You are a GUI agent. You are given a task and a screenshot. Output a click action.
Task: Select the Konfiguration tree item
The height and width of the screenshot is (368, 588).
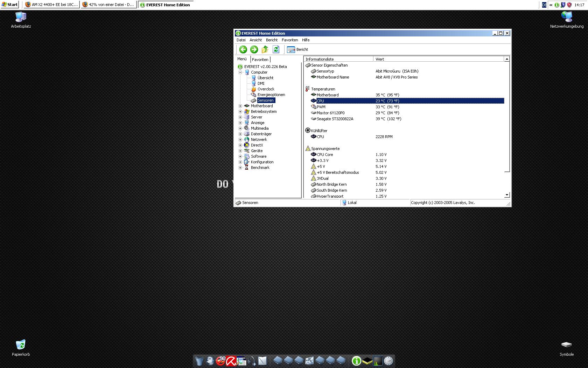[x=262, y=162]
